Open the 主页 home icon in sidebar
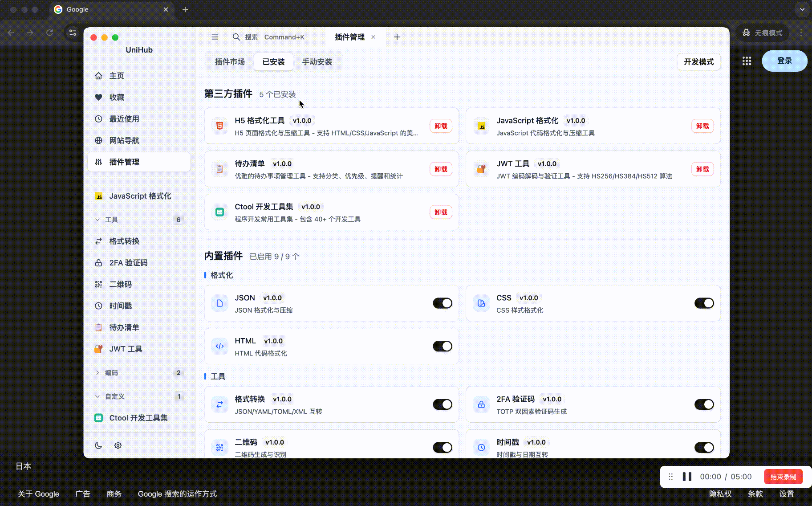This screenshot has width=812, height=506. (x=98, y=76)
